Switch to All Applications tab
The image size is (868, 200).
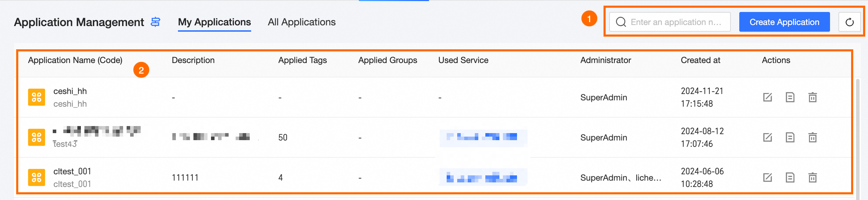click(301, 22)
